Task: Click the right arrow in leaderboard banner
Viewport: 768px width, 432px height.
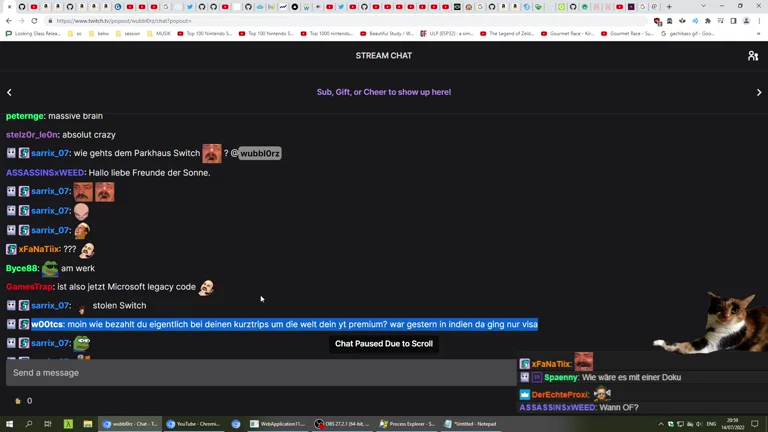Action: [x=759, y=92]
